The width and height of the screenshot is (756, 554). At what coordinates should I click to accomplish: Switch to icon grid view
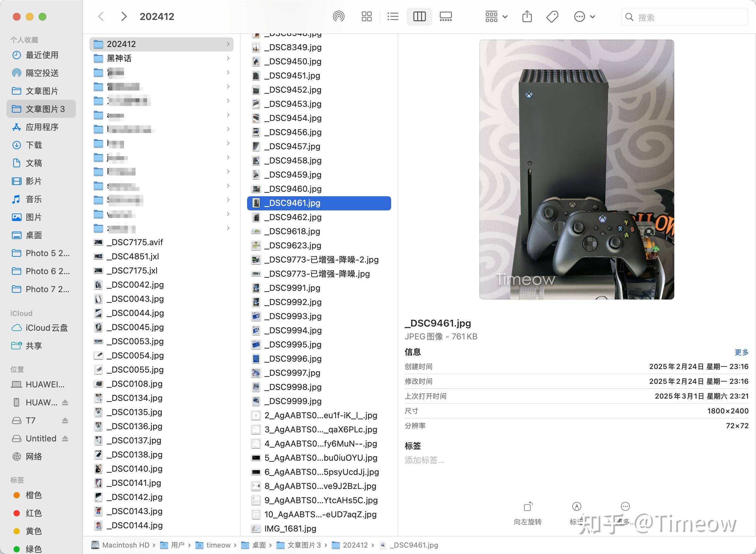(366, 16)
